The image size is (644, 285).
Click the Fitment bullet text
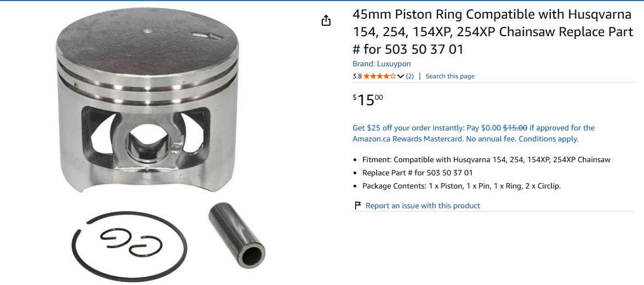[x=486, y=159]
